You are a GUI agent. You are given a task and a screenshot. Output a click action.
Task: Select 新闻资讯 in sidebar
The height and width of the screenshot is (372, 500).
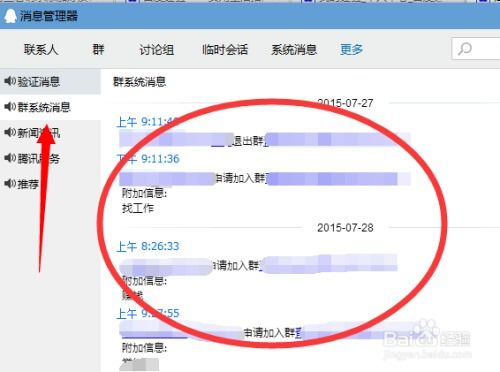pos(50,133)
